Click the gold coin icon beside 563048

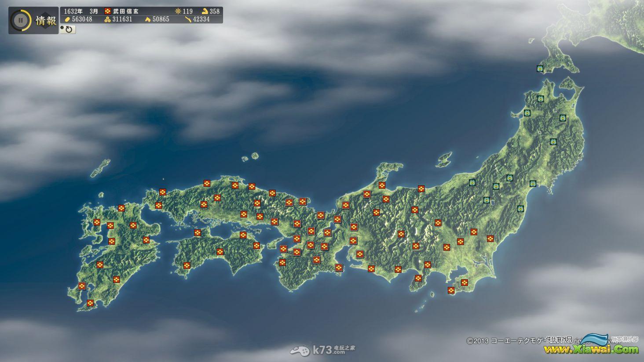click(x=67, y=19)
